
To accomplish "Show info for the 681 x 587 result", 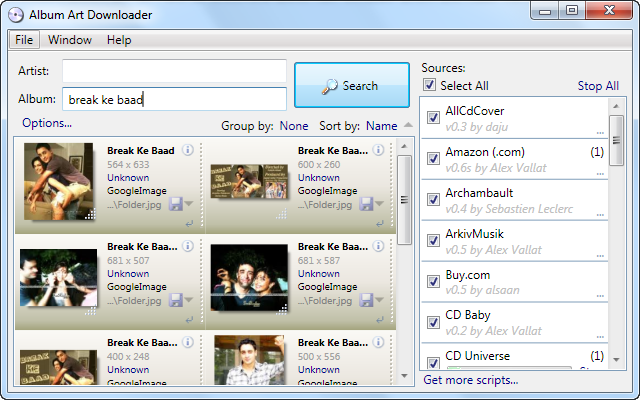I will coord(378,246).
